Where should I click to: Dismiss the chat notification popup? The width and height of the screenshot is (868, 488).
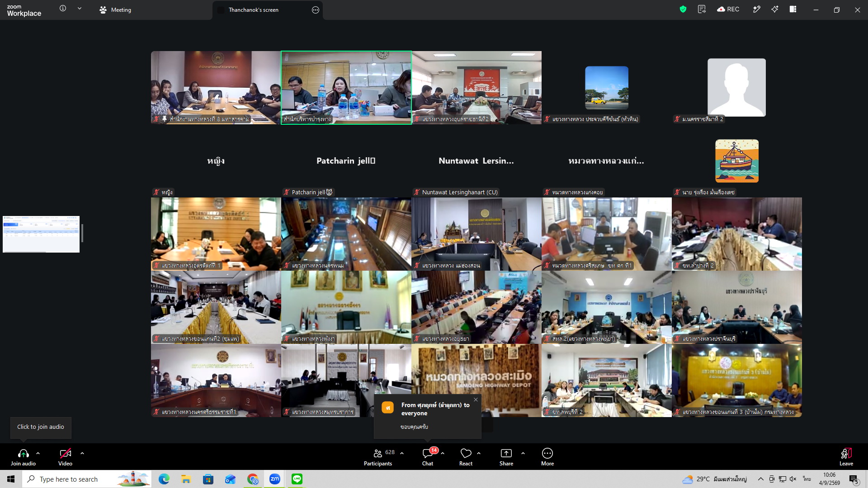[476, 400]
